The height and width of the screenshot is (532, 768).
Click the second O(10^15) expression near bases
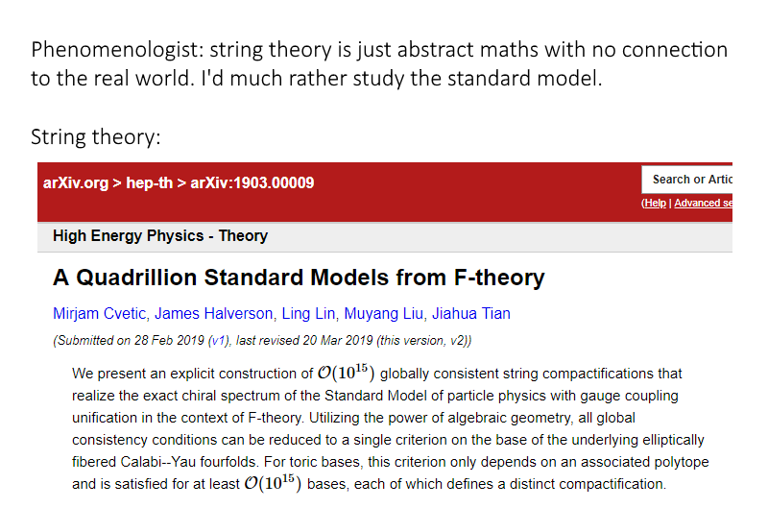click(273, 483)
